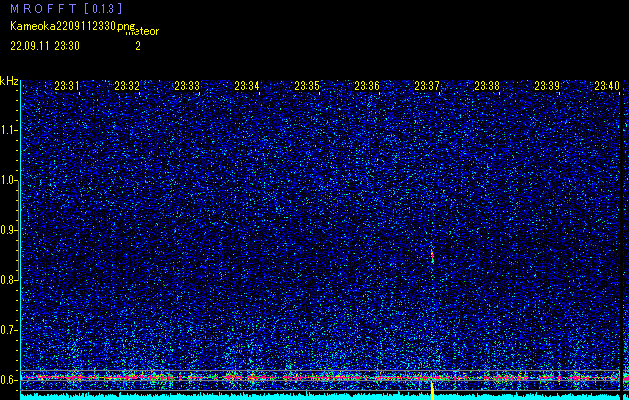This screenshot has height=400, width=629.
Task: Click the 0.9 kHz frequency label
Action: click(x=9, y=230)
